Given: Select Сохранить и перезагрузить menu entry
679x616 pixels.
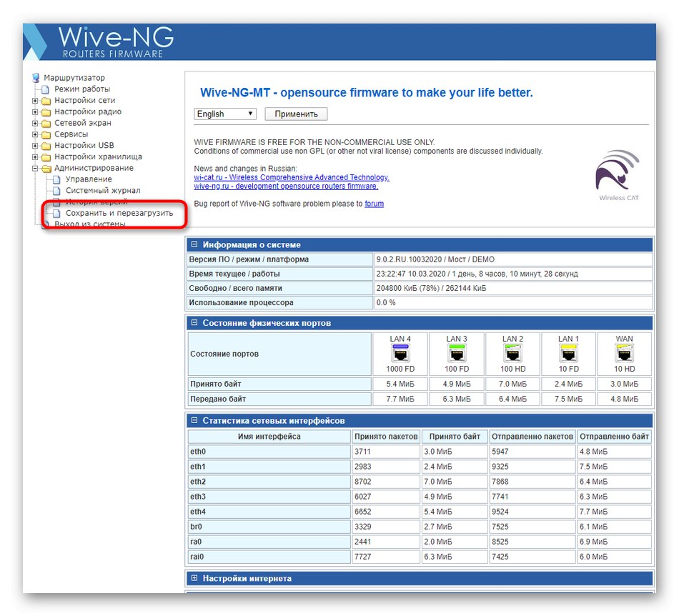Looking at the screenshot, I should point(119,213).
